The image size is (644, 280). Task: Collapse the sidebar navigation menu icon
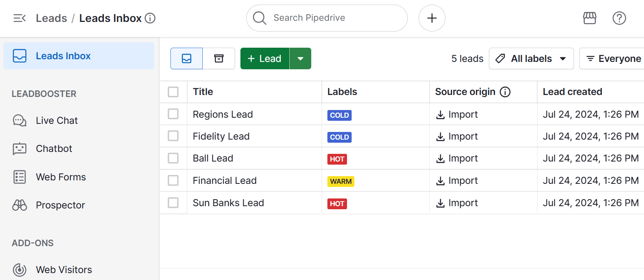[19, 18]
